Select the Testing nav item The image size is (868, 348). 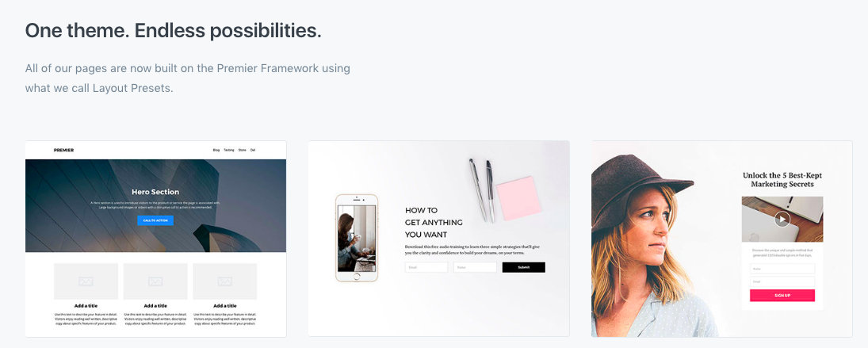229,150
